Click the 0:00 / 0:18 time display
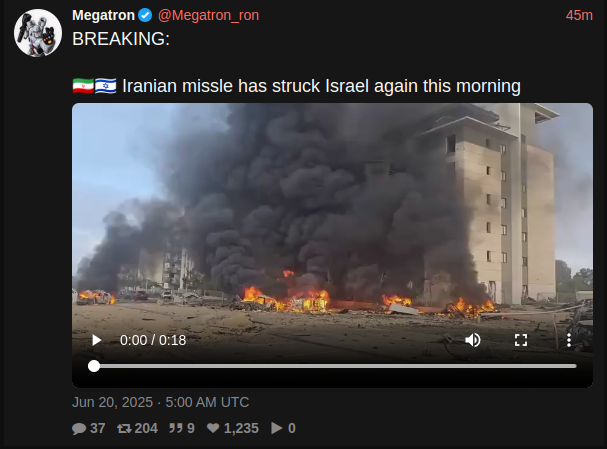The image size is (607, 449). point(153,340)
